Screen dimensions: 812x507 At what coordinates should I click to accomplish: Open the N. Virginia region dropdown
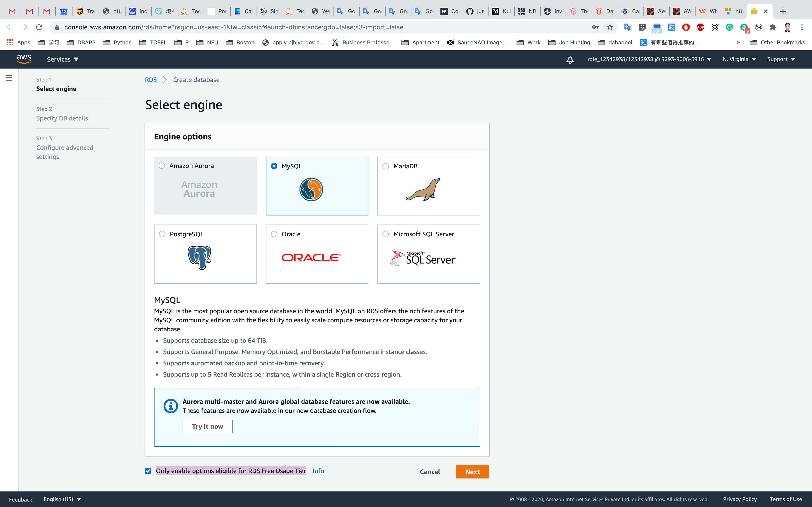(739, 59)
